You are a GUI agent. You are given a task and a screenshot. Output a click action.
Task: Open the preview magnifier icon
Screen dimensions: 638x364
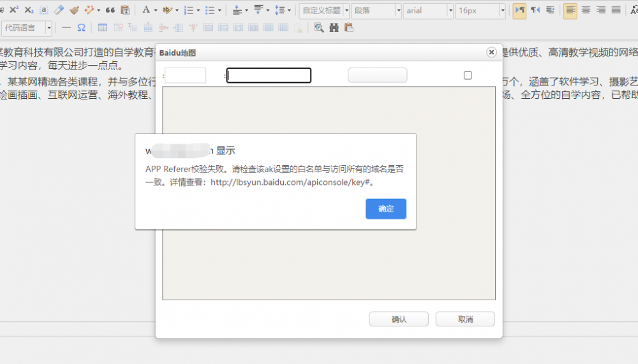(x=318, y=27)
